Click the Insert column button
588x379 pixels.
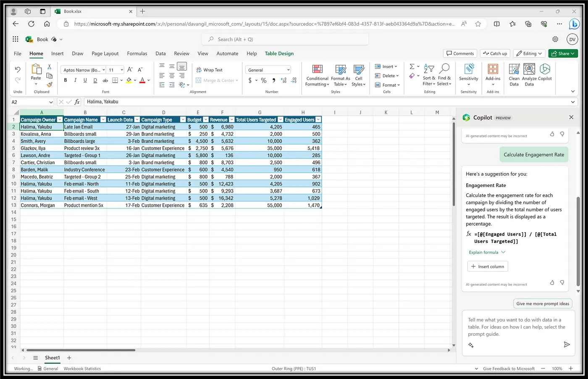pyautogui.click(x=487, y=266)
